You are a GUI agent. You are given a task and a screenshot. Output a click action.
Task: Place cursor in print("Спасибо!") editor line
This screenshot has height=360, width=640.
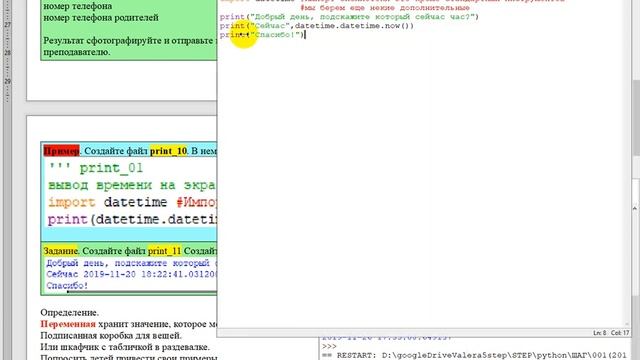tap(262, 35)
